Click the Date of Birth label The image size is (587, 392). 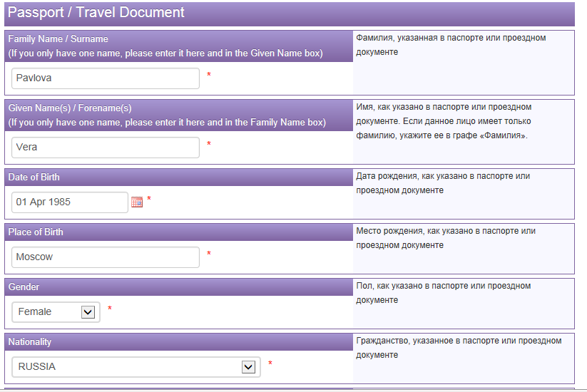34,177
